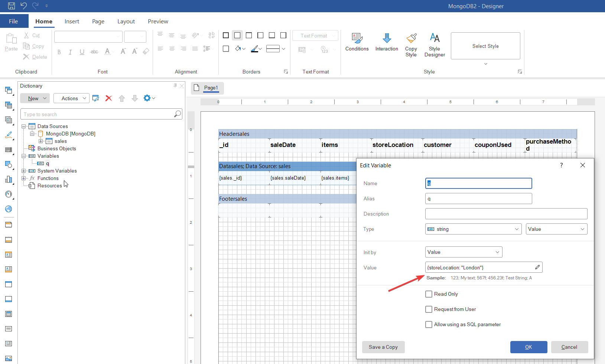Open the Interaction settings

tap(387, 42)
